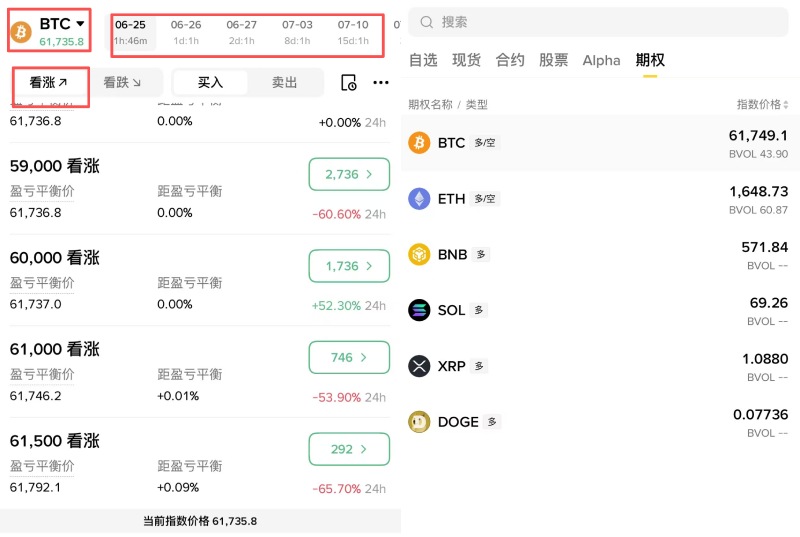800x537 pixels.
Task: Click the -53.90% 24h change value
Action: [x=349, y=397]
